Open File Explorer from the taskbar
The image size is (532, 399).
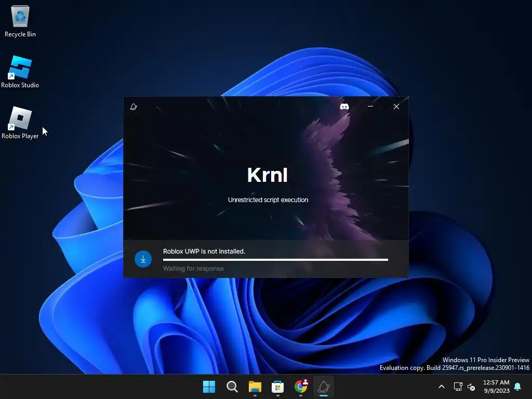(x=255, y=387)
